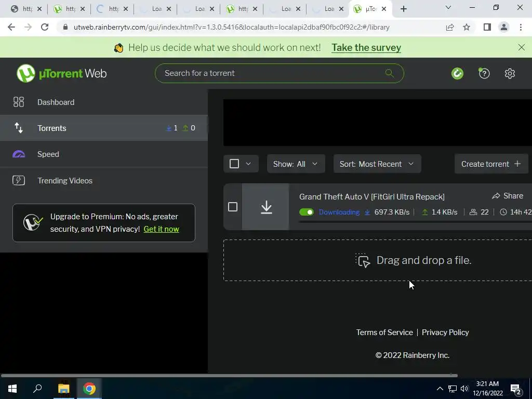Click the peers icon next to 22
The width and height of the screenshot is (532, 399).
click(x=473, y=212)
